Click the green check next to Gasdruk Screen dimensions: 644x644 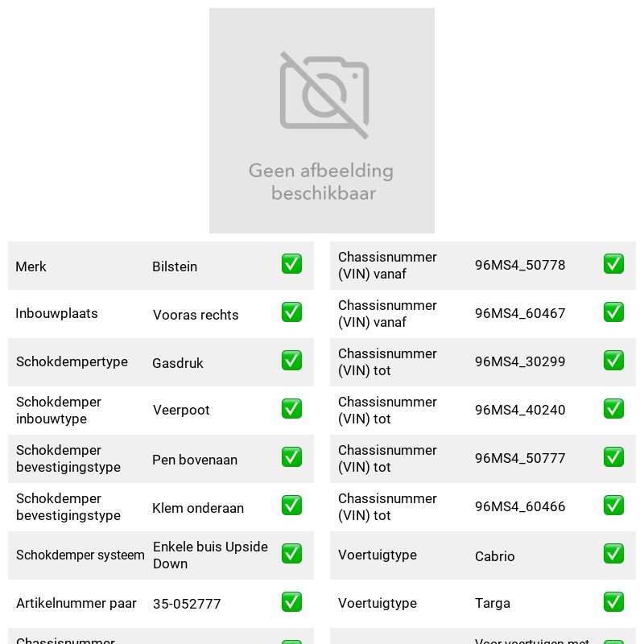pos(291,360)
